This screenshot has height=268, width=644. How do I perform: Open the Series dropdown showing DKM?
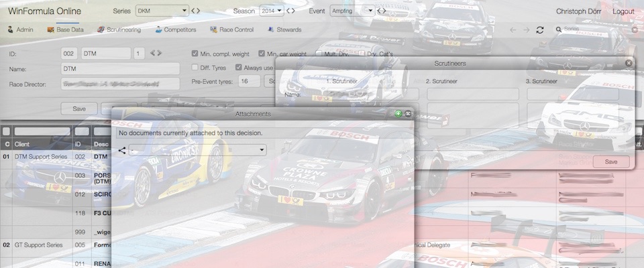click(162, 11)
